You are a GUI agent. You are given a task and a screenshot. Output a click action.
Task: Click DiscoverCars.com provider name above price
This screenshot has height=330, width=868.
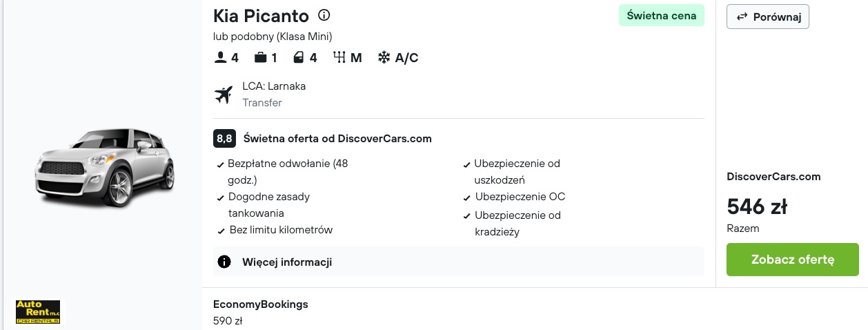click(774, 177)
